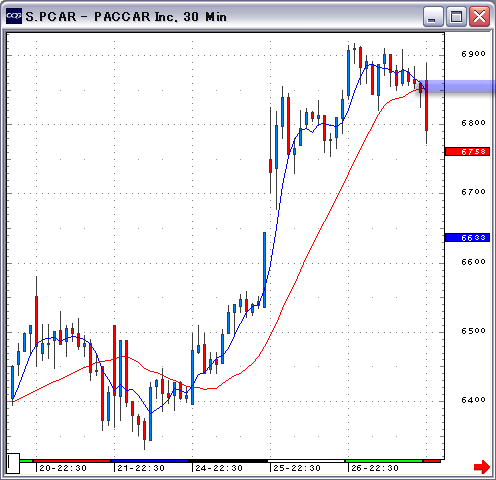Minimize the PACCAR chart window
The width and height of the screenshot is (496, 480).
[x=432, y=16]
